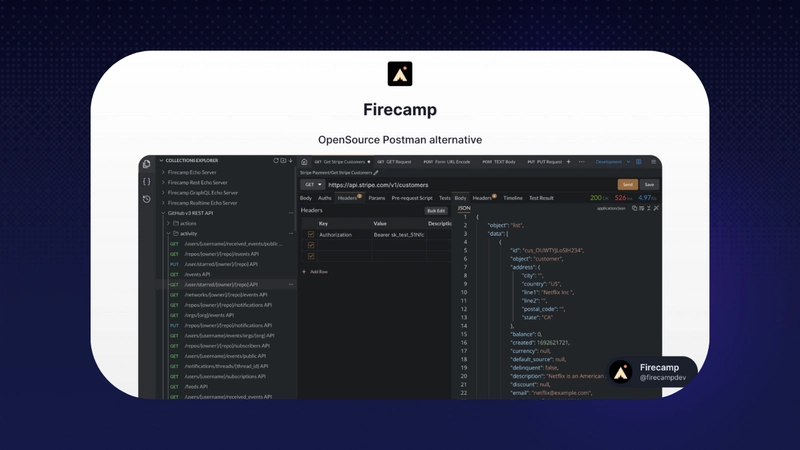Click the home icon in tab bar
Image resolution: width=800 pixels, height=450 pixels.
pos(305,161)
